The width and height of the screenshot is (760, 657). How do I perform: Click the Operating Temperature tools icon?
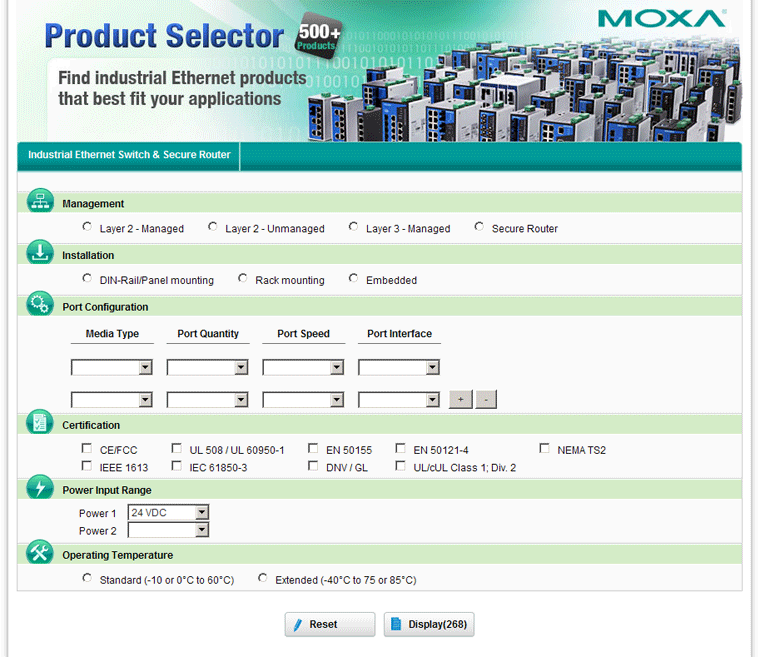pyautogui.click(x=39, y=553)
